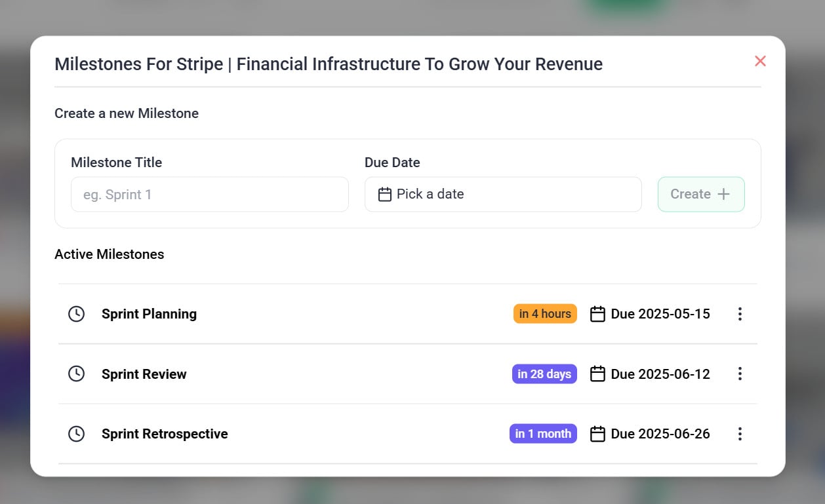Select the Sprint Planning milestone title
The image size is (825, 504).
[149, 314]
